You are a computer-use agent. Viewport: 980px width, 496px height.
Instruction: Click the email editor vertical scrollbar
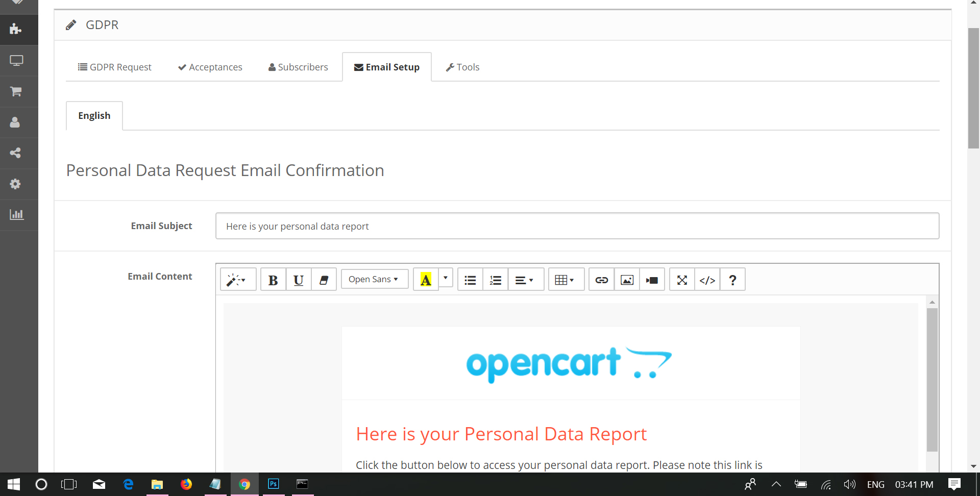tap(932, 380)
